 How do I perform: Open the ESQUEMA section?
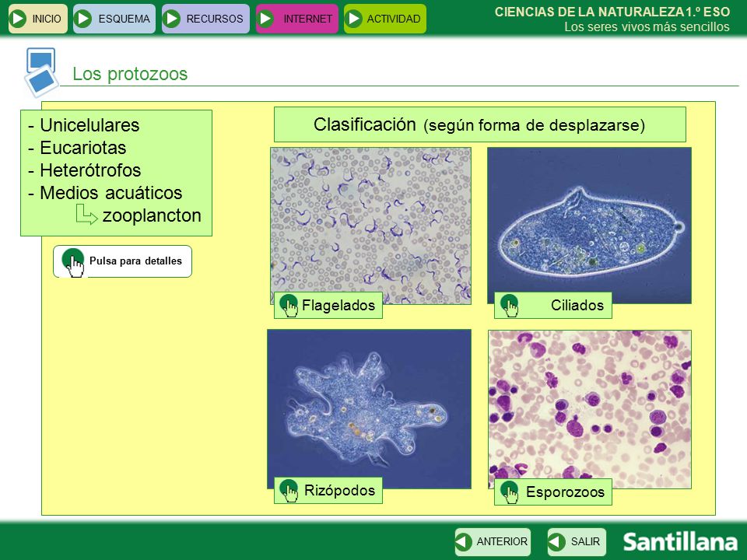114,19
